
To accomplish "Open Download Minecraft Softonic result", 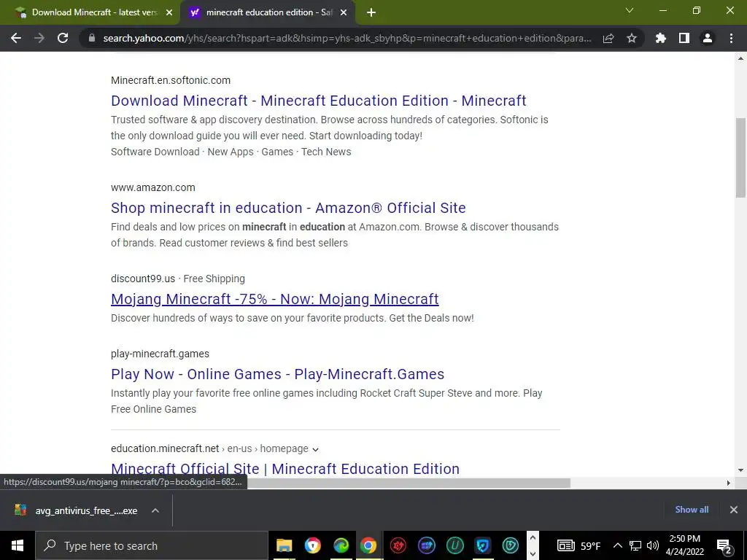I will pos(318,101).
